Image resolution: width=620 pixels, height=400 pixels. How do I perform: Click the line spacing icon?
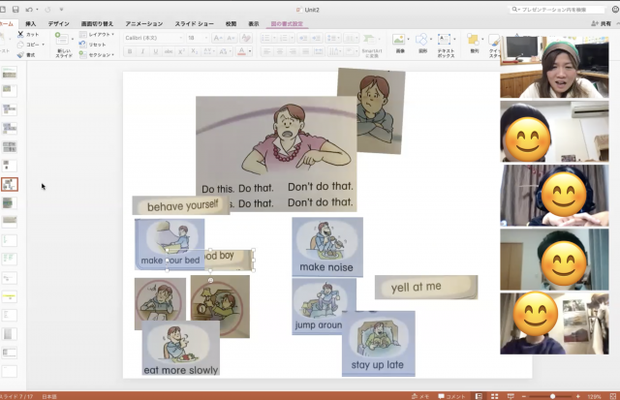point(331,38)
